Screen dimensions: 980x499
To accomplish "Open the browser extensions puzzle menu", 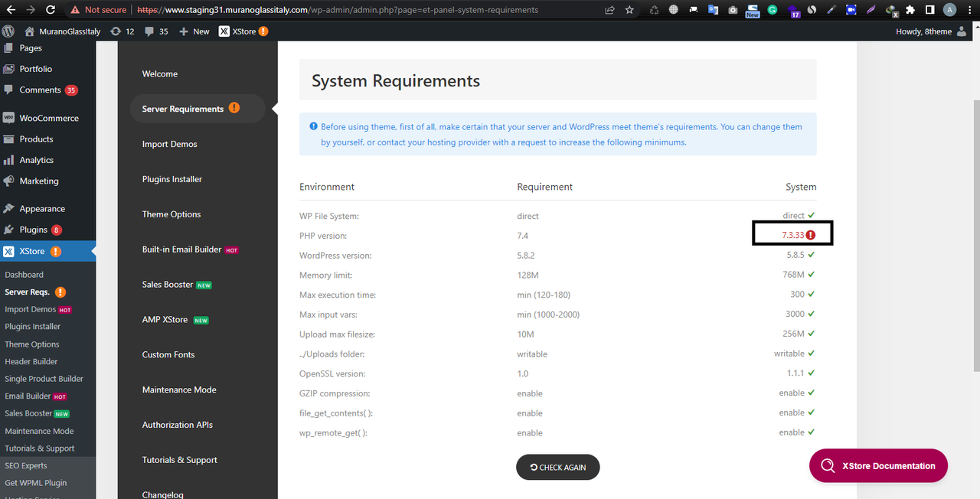I will (x=910, y=10).
